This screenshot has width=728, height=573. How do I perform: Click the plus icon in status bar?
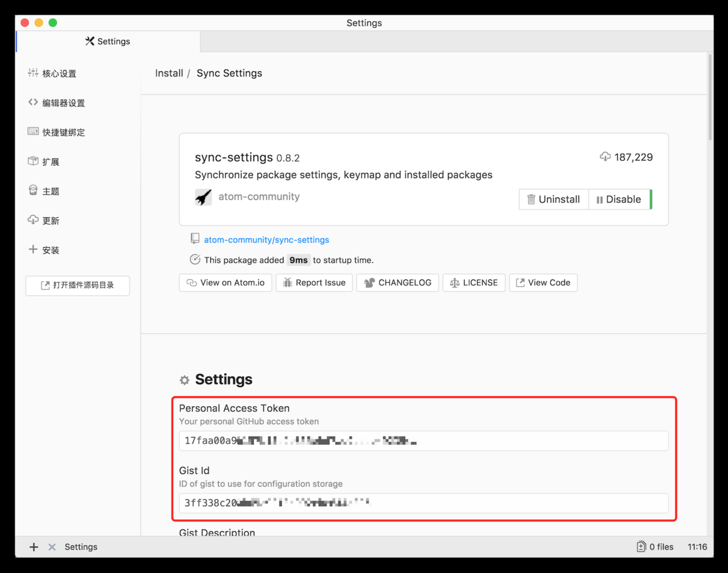pos(34,547)
